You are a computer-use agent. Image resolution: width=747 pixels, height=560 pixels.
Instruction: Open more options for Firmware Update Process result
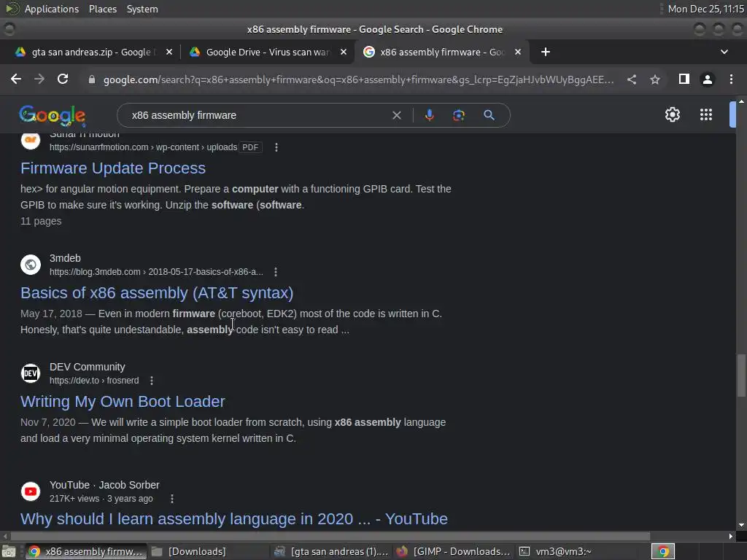tap(276, 147)
